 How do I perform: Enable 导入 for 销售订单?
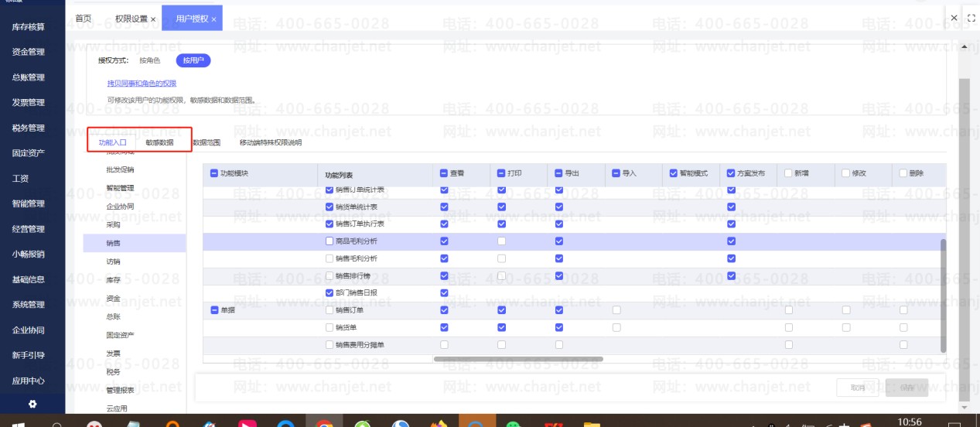point(616,310)
